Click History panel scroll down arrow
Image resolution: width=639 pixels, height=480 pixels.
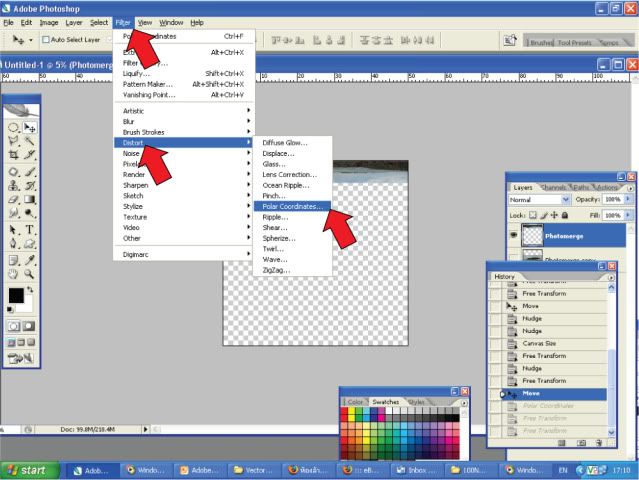(611, 432)
